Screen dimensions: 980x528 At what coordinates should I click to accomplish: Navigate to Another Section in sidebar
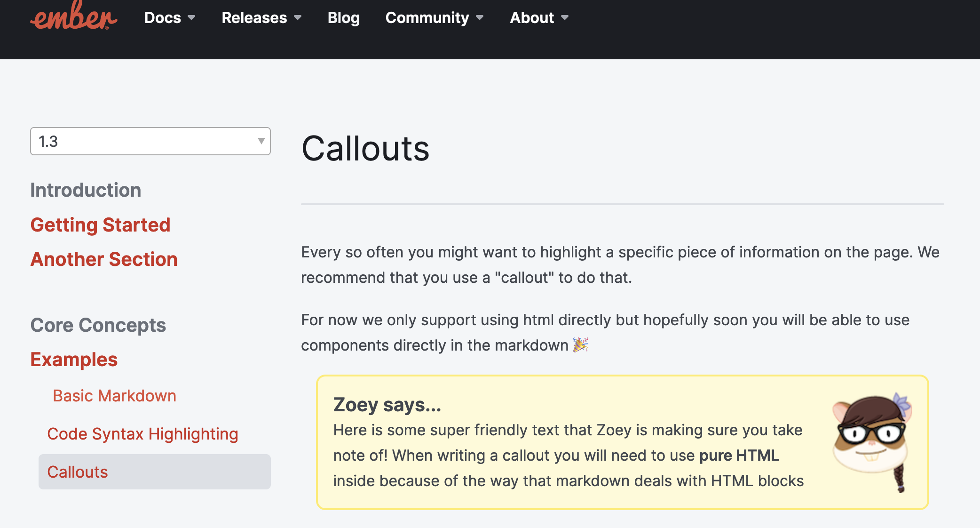click(103, 259)
